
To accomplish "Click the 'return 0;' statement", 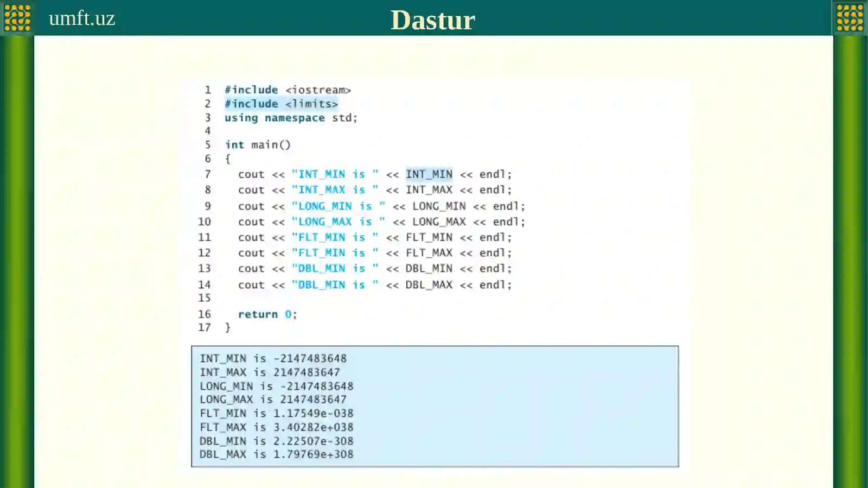I will pyautogui.click(x=267, y=314).
